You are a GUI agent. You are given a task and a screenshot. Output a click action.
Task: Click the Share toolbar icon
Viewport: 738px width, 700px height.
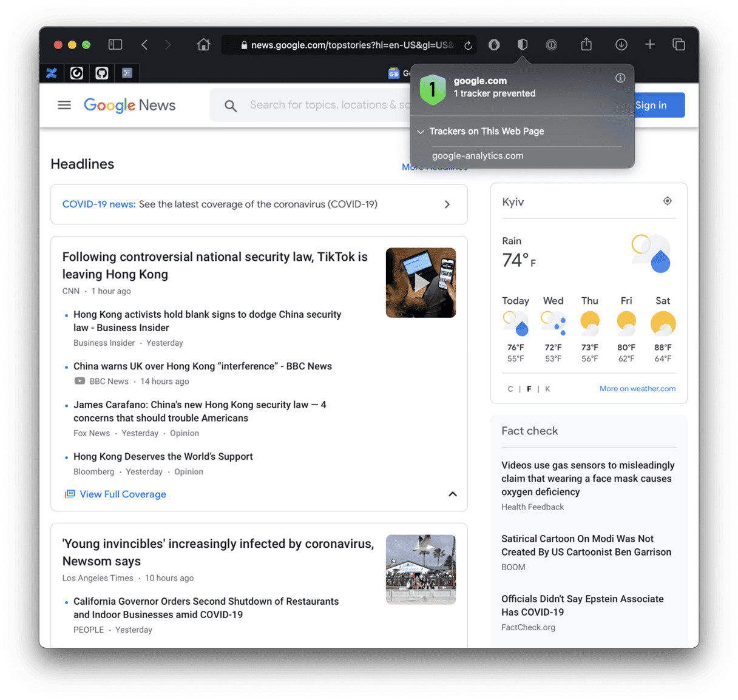(x=586, y=44)
